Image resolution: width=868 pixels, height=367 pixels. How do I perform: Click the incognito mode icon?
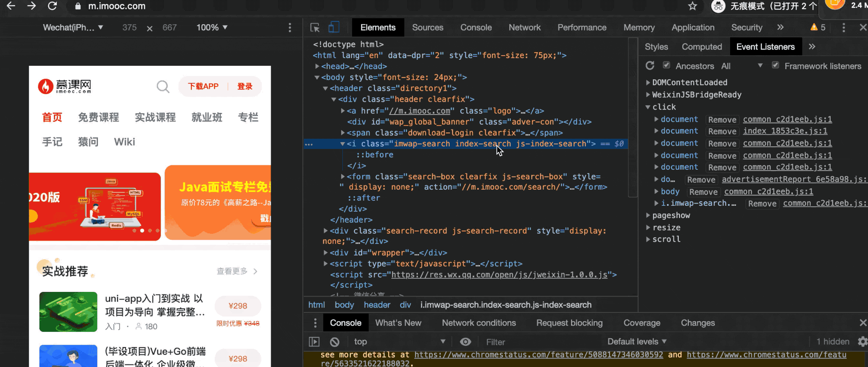click(x=718, y=6)
